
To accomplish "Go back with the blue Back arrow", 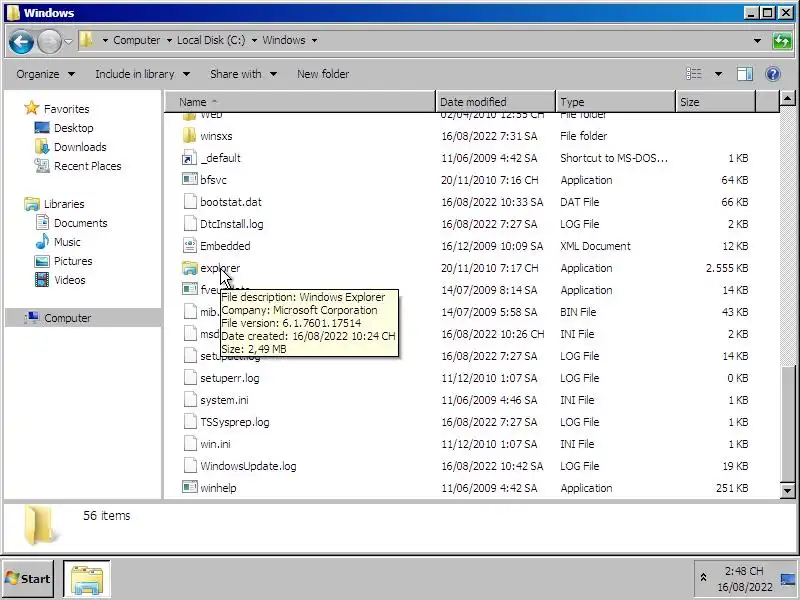I will (21, 41).
